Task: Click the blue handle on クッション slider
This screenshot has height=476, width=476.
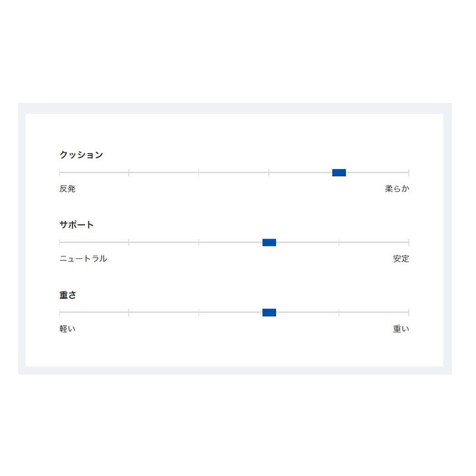Action: [x=339, y=173]
